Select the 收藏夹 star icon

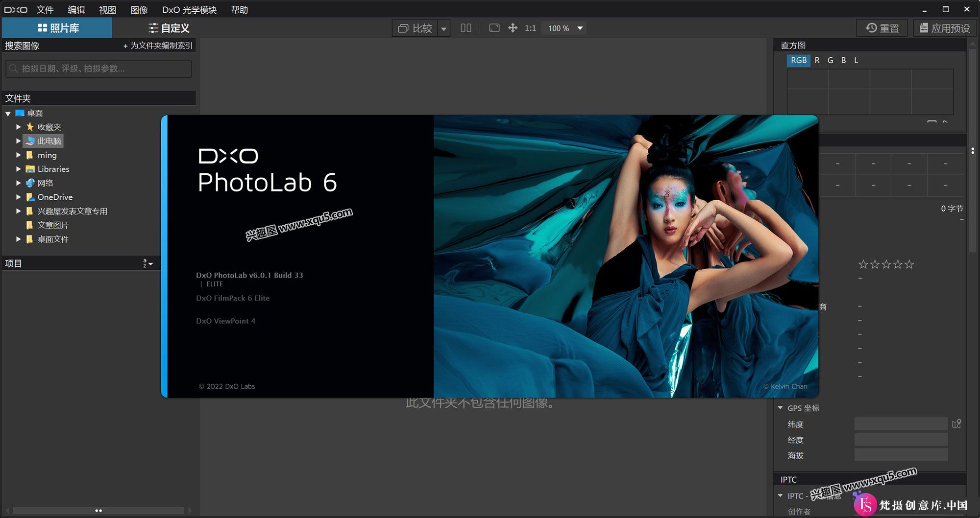point(30,127)
